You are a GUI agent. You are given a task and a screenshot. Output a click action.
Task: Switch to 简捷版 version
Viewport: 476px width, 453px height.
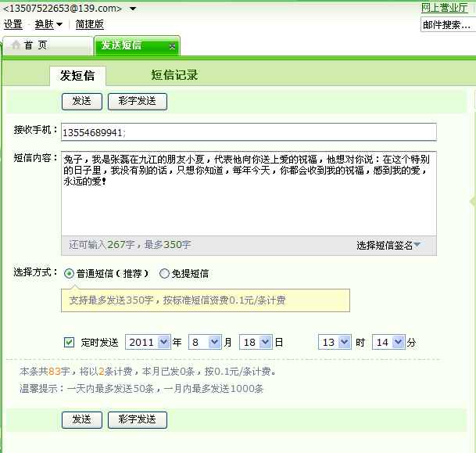(x=90, y=24)
